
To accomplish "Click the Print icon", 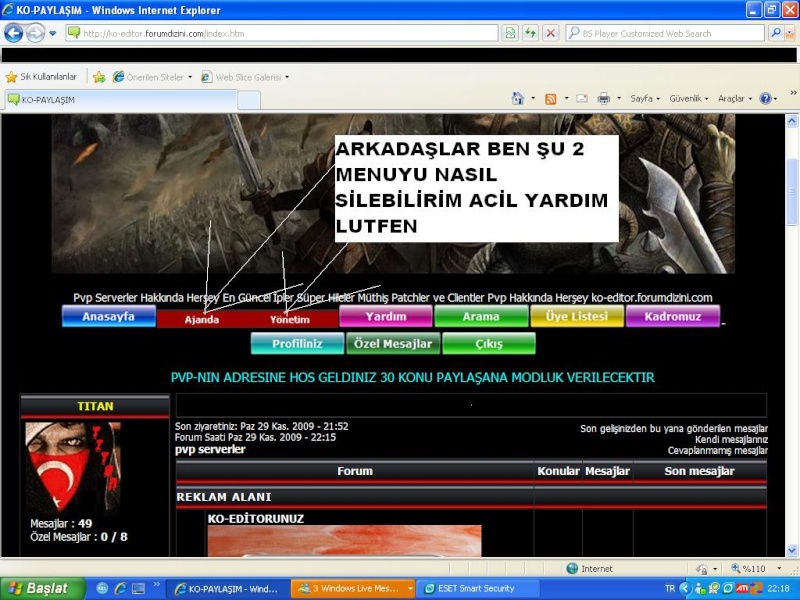I will [x=604, y=98].
